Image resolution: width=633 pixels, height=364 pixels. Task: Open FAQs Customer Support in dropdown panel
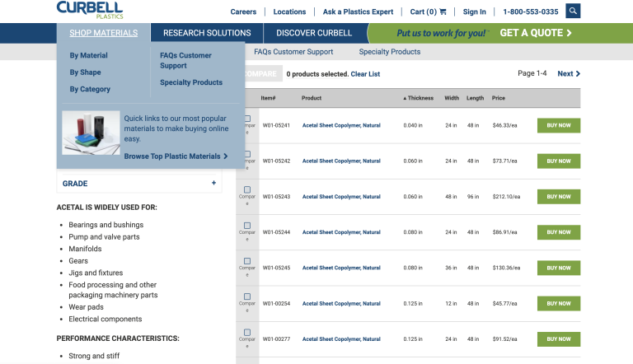185,60
